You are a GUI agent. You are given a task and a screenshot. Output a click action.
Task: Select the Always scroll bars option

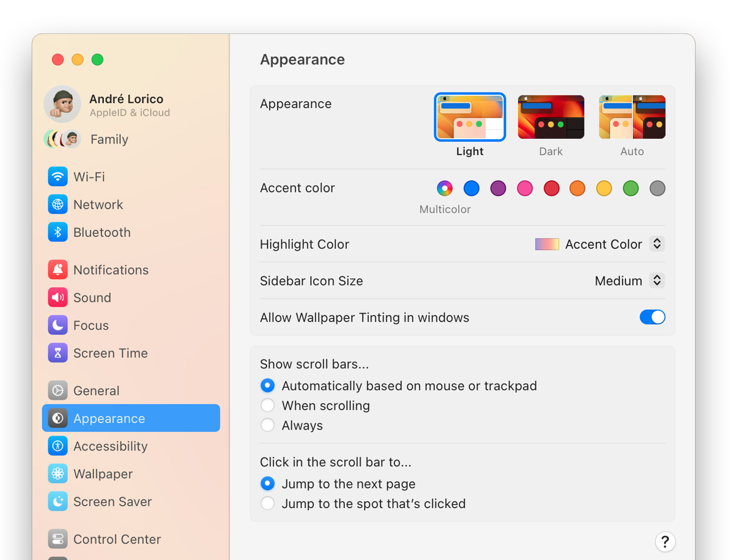tap(268, 425)
